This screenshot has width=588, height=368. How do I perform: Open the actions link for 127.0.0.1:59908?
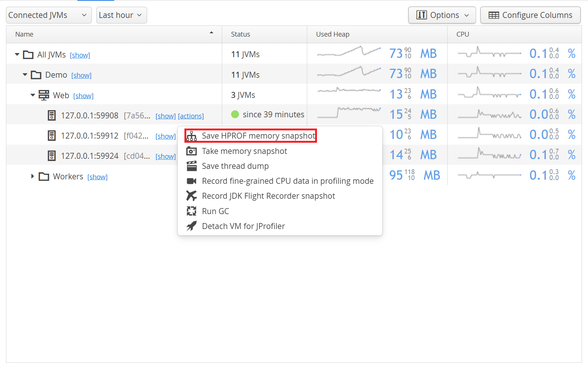click(x=191, y=116)
